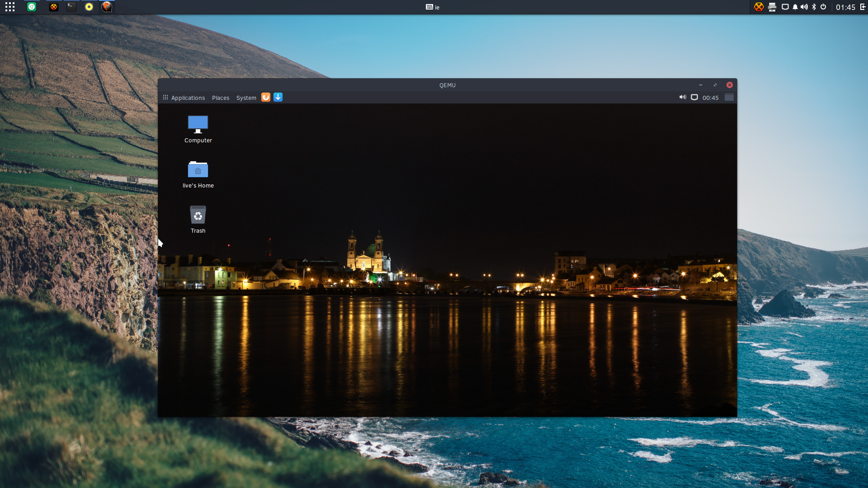The height and width of the screenshot is (488, 868).
Task: Click the yellow disc icon in top panel
Action: click(89, 7)
